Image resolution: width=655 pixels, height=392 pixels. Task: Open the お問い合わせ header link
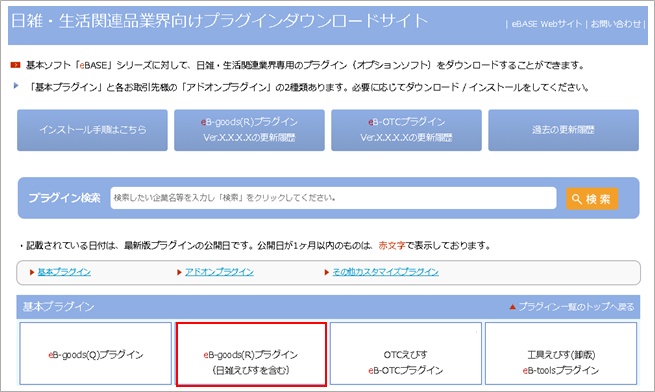point(615,24)
